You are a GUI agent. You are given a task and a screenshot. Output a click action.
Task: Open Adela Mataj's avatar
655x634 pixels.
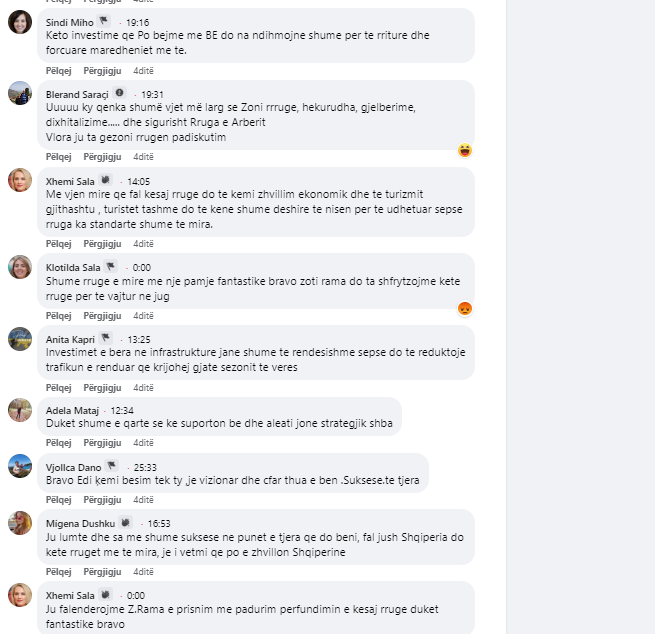click(20, 410)
